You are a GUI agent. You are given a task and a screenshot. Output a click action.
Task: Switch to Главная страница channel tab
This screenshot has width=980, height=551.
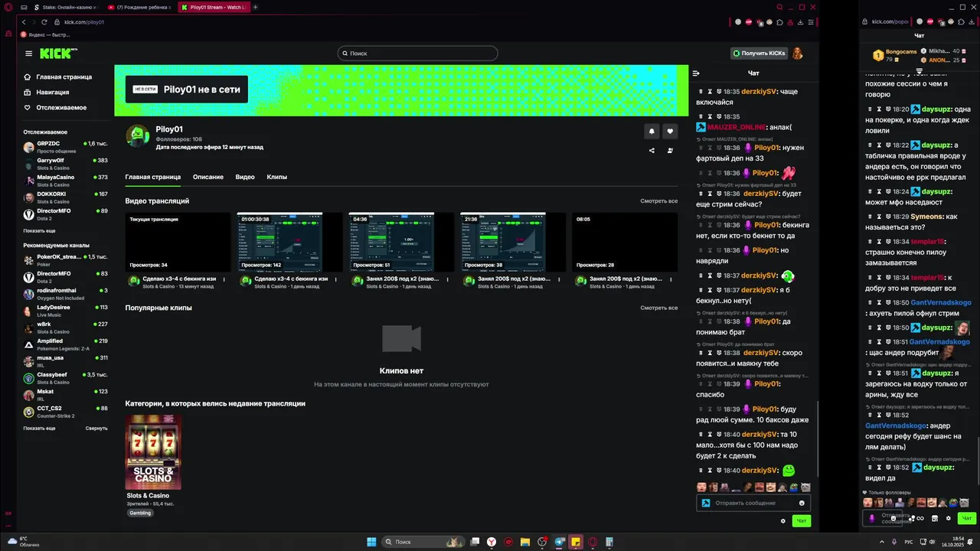click(153, 177)
